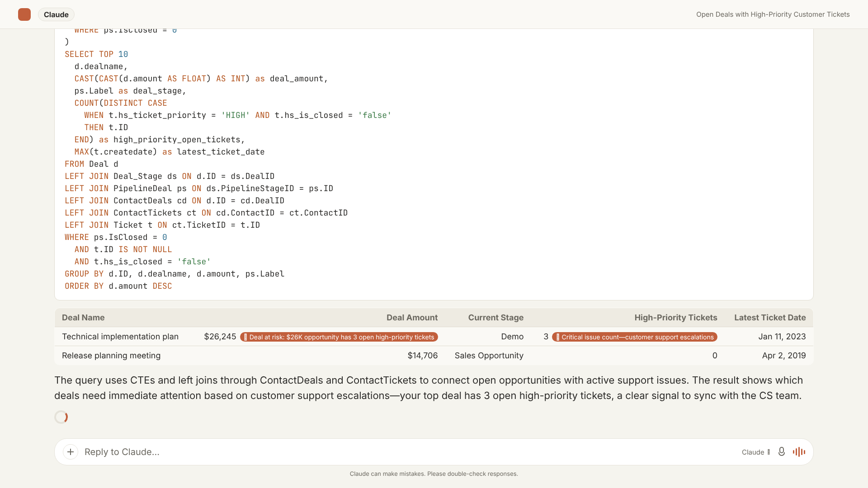Select the Technical implementation plan cell

point(120,337)
